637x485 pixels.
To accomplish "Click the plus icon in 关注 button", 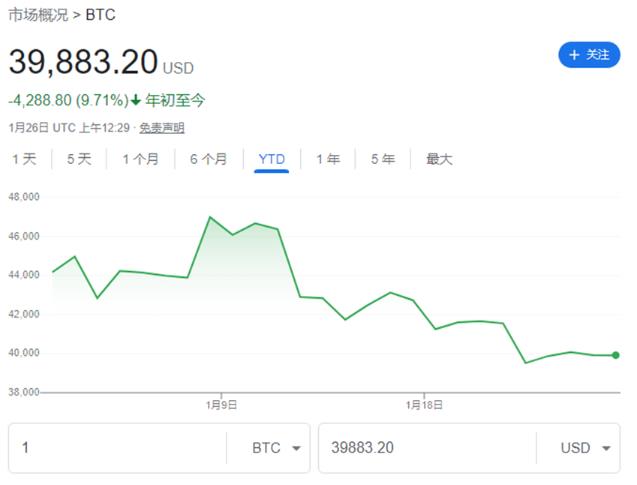I will point(574,55).
